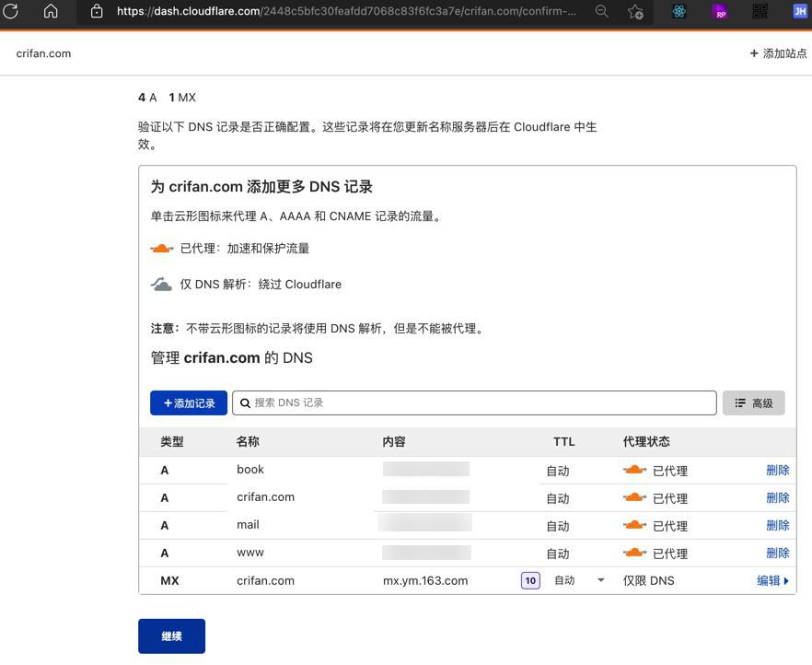
Task: Open TTL dropdown on the MX record
Action: (579, 580)
